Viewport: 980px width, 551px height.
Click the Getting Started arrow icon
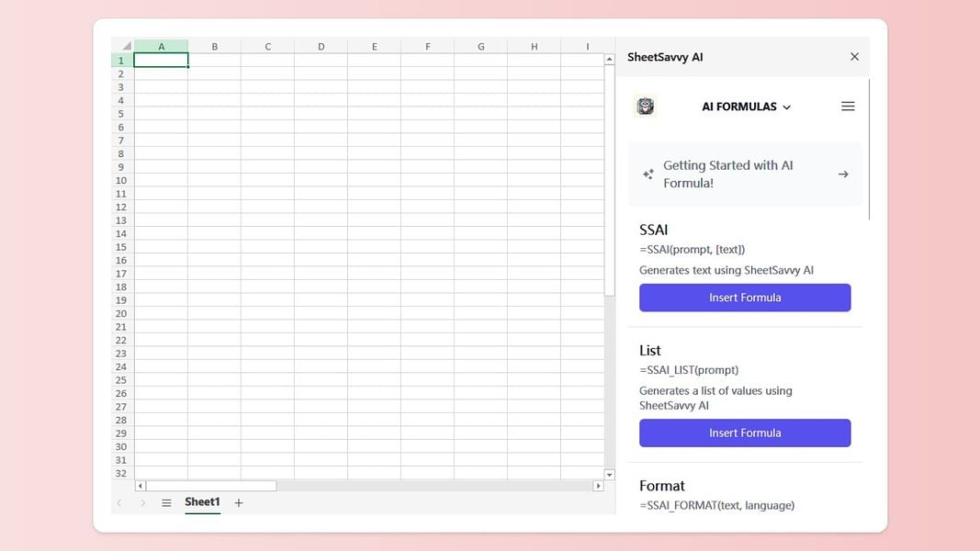point(843,174)
